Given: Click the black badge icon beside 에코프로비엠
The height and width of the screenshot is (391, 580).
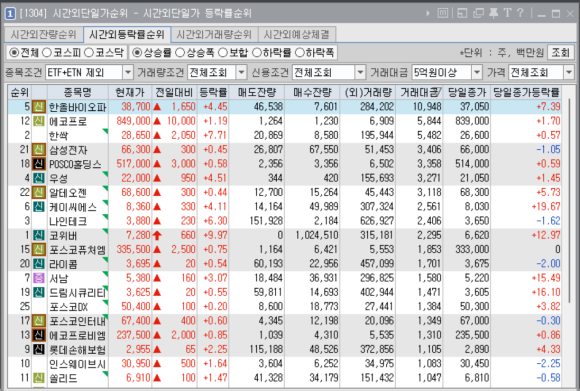Looking at the screenshot, I should 39,335.
